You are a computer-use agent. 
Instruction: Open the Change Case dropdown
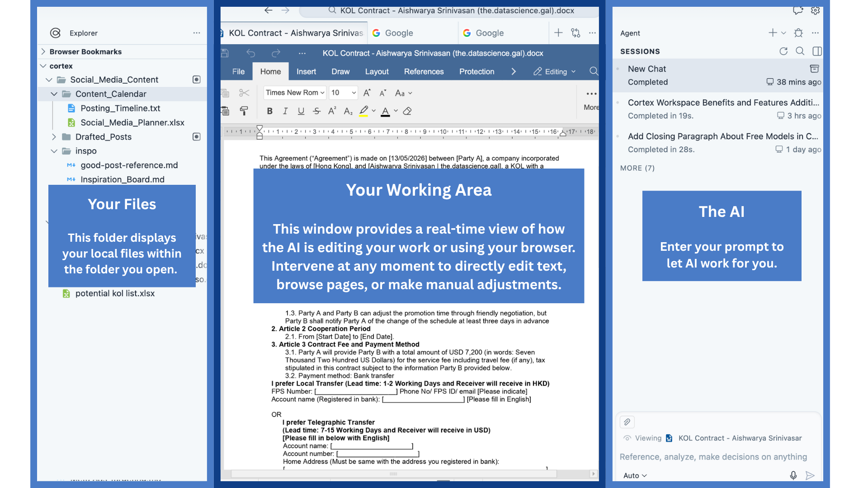pyautogui.click(x=403, y=93)
